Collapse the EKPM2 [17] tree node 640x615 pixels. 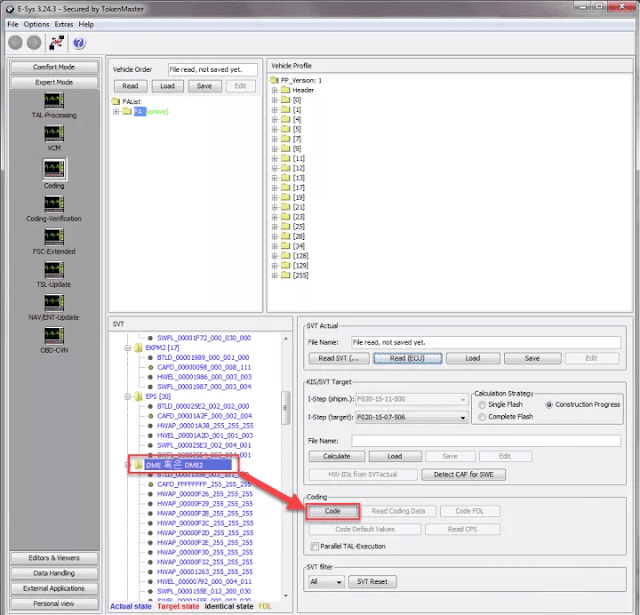(127, 348)
